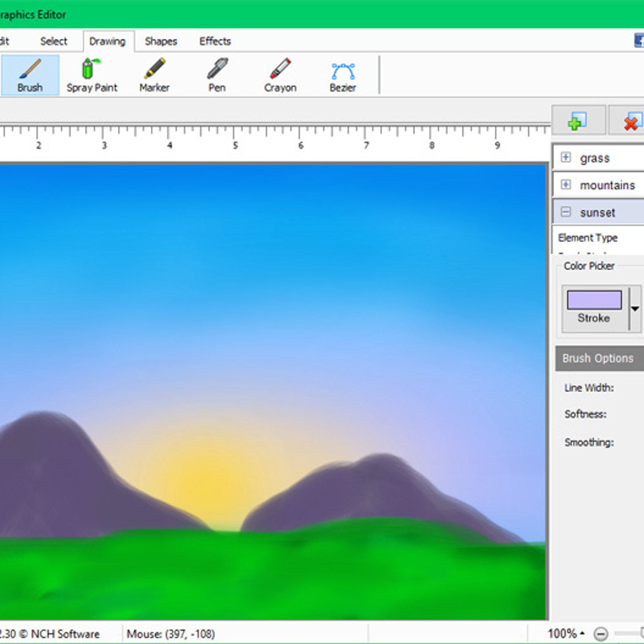Select the Spray Paint tool
The width and height of the screenshot is (644, 644).
tap(92, 76)
